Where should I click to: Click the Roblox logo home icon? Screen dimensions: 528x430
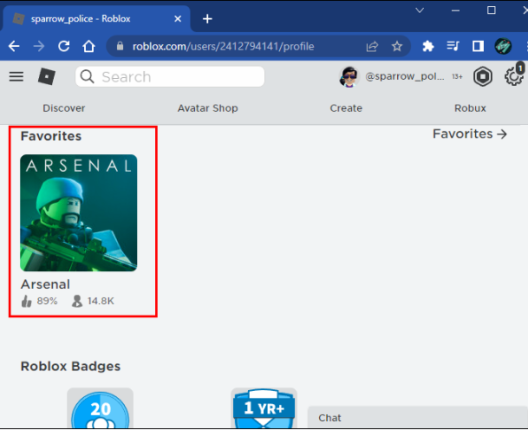[47, 76]
